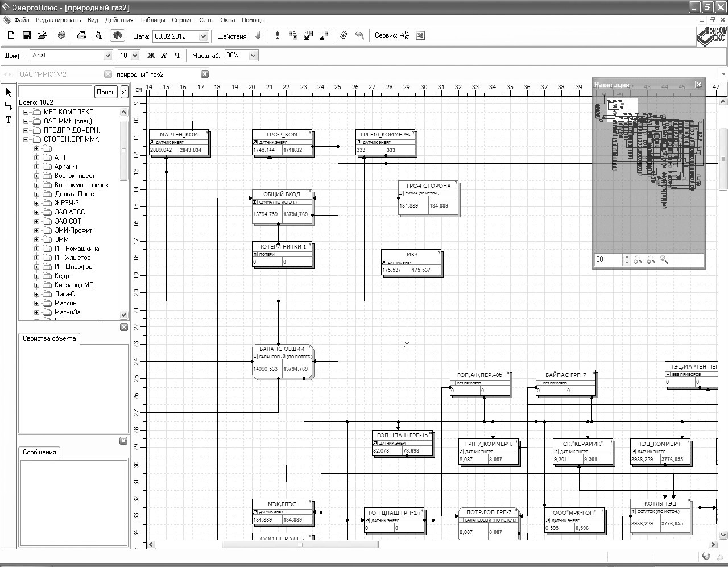Select the Свойства объекта tab
Image resolution: width=728 pixels, height=567 pixels.
(49, 338)
